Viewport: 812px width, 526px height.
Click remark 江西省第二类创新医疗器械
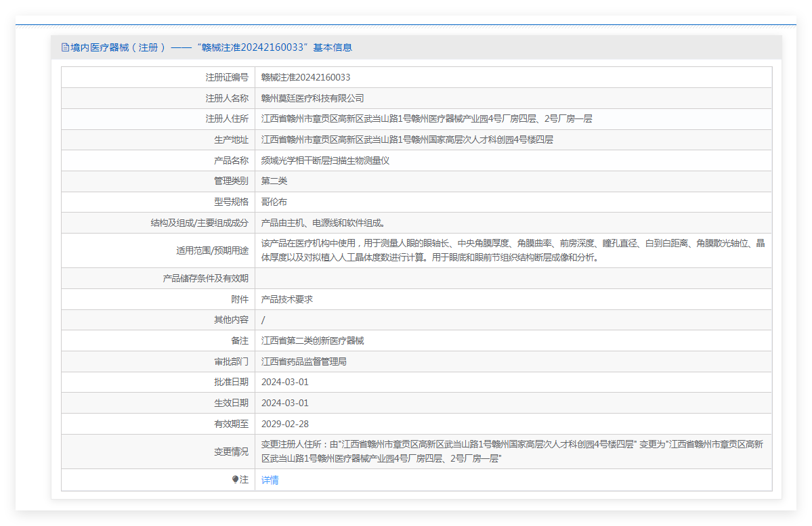tap(312, 341)
